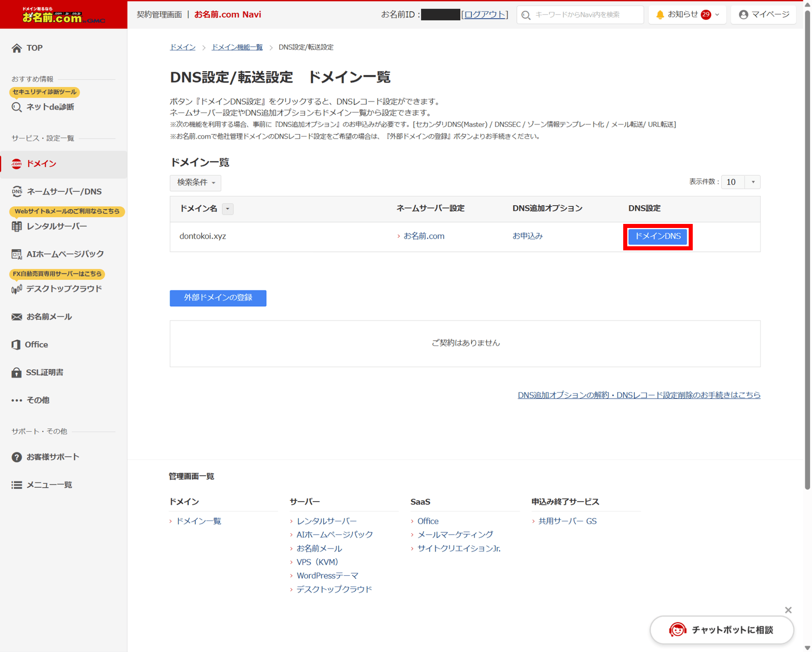This screenshot has height=652, width=812.
Task: Expand the 検索条件 dropdown
Action: [x=195, y=182]
